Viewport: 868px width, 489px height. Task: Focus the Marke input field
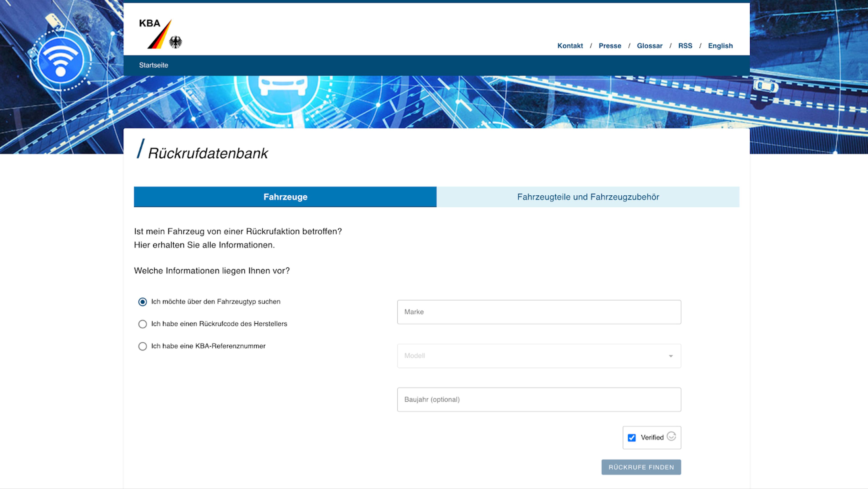click(539, 312)
